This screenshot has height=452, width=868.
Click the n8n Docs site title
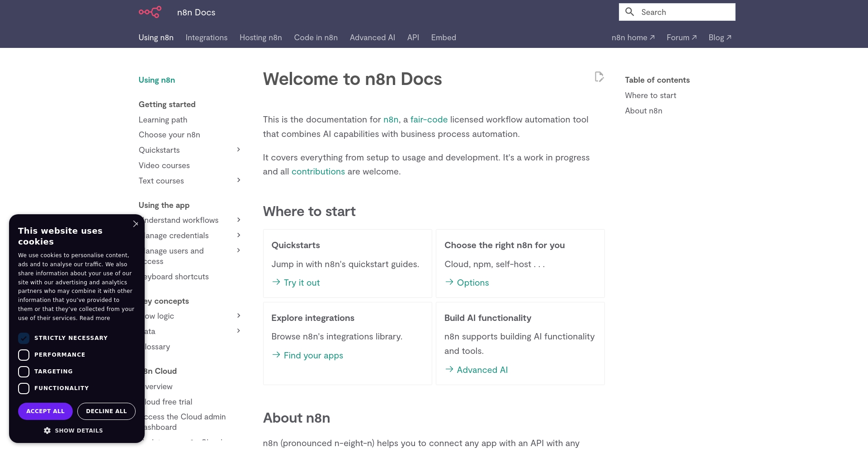tap(196, 12)
